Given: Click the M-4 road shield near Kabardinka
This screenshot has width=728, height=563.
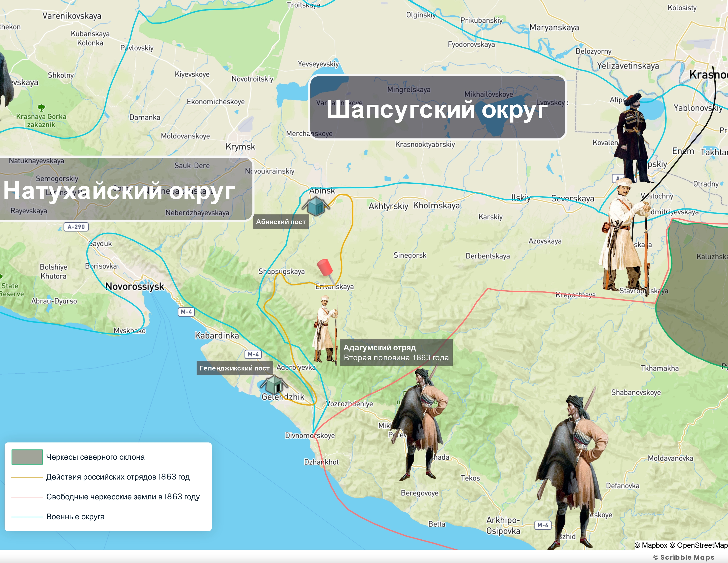Looking at the screenshot, I should coord(253,354).
